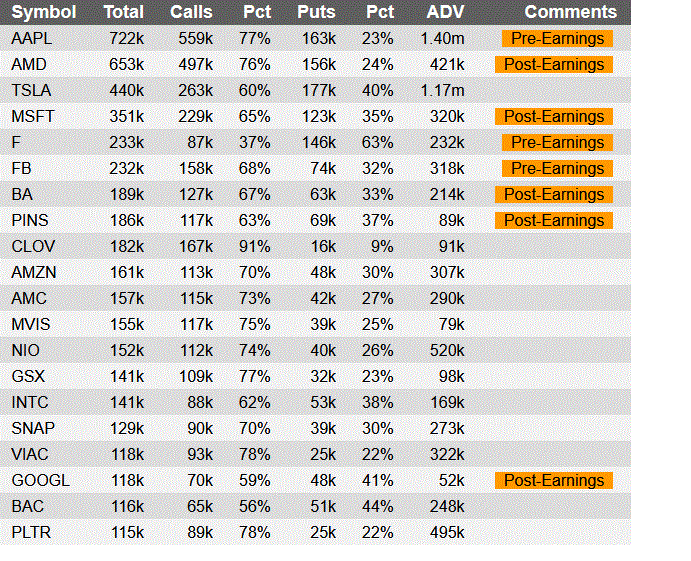The width and height of the screenshot is (691, 561).
Task: Click NIO's 520k ADV value
Action: [447, 350]
